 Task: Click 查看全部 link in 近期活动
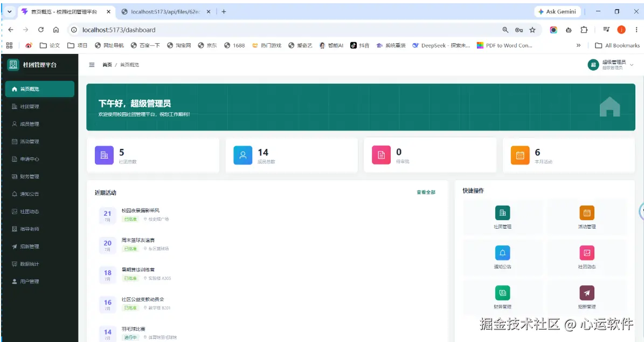pos(426,192)
